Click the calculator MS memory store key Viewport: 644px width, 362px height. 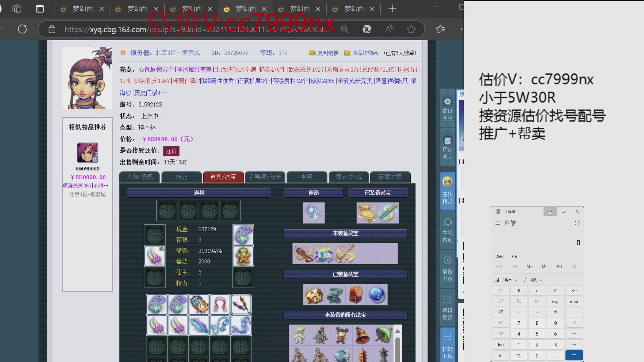[560, 266]
